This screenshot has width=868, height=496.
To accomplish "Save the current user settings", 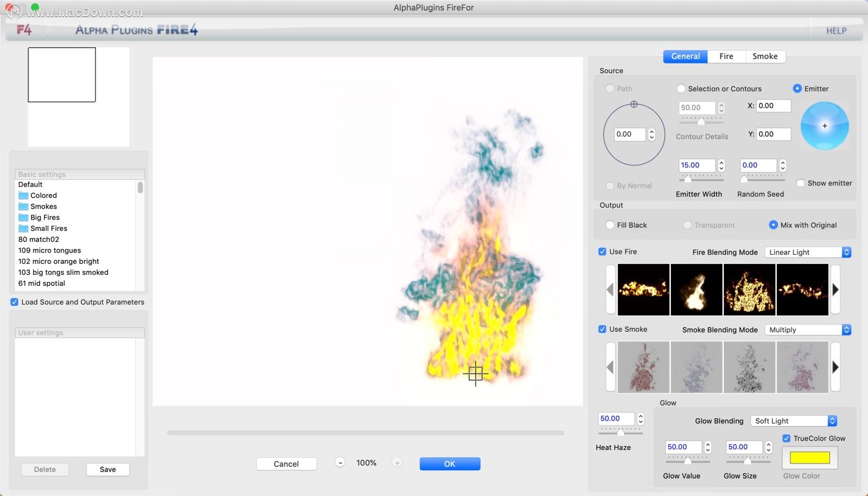I will click(108, 469).
